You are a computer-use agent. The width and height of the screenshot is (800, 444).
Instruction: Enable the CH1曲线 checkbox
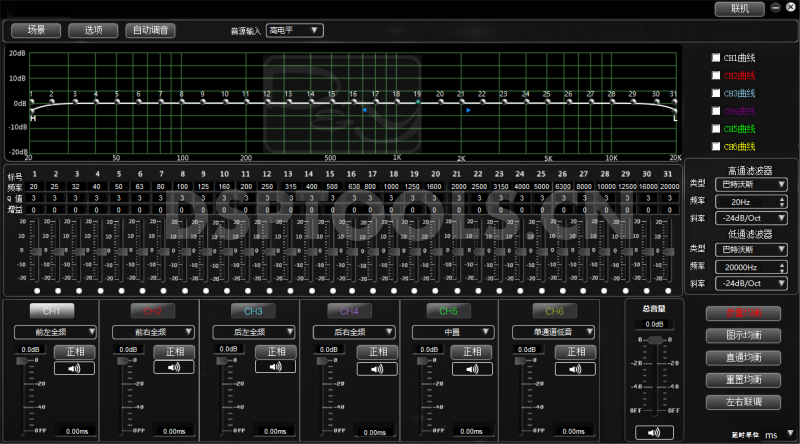[715, 57]
